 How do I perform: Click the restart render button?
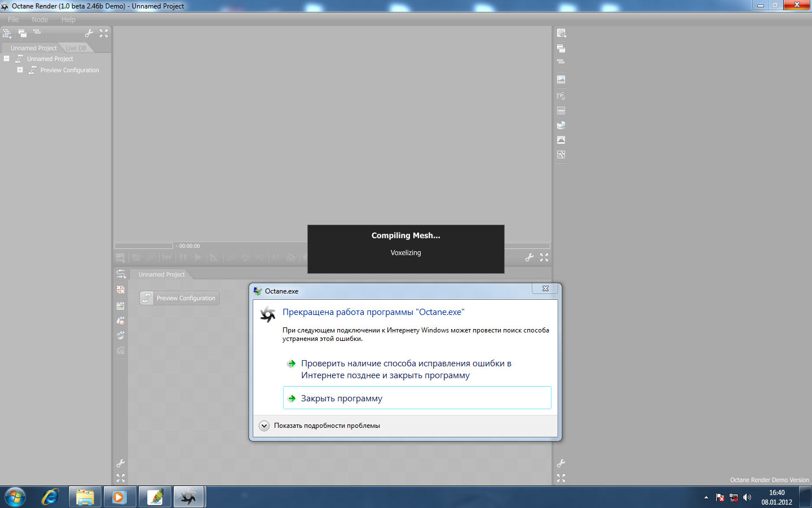pyautogui.click(x=167, y=257)
